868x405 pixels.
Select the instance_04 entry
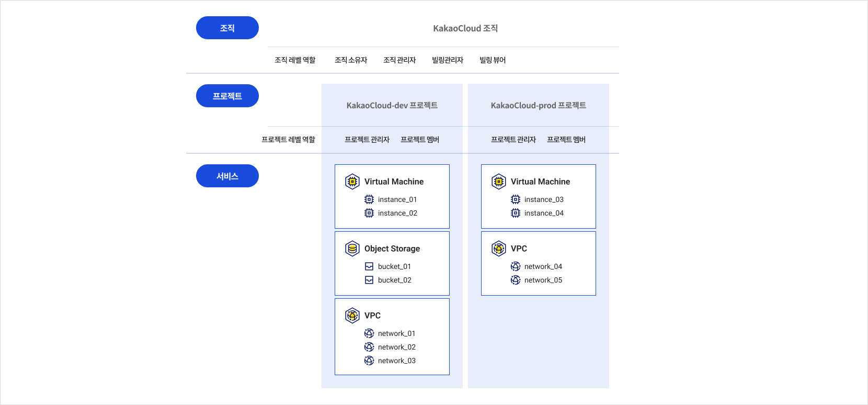(544, 213)
